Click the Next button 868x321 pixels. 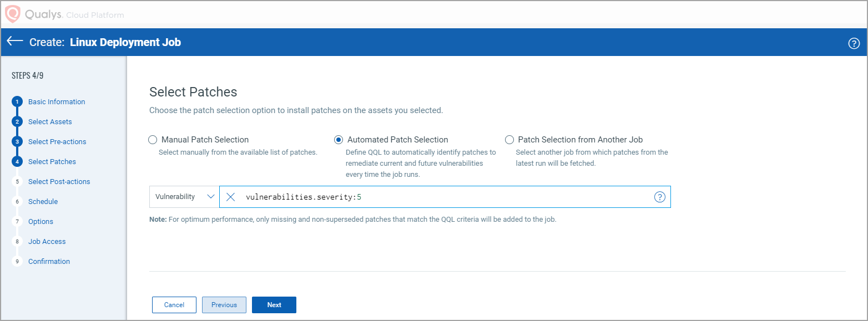pos(274,305)
